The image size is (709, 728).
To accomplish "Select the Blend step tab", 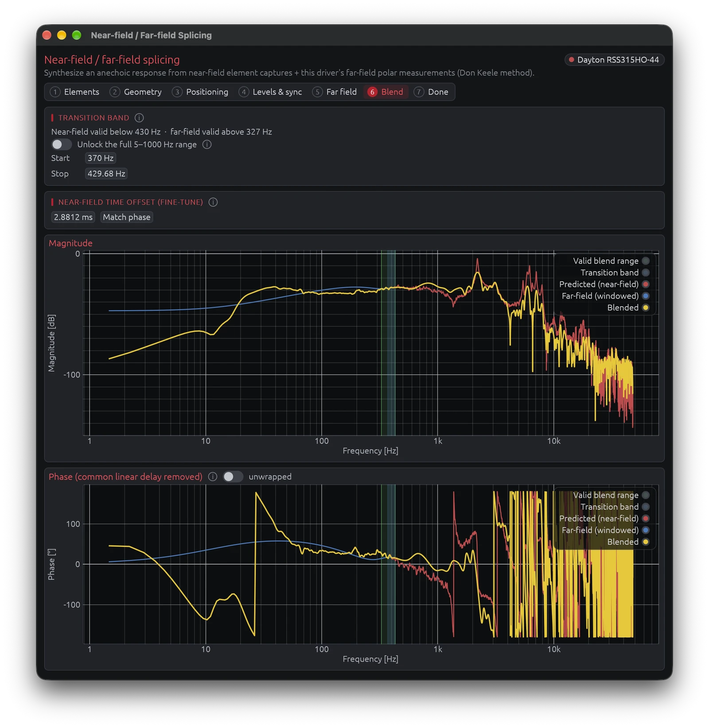I will click(386, 92).
